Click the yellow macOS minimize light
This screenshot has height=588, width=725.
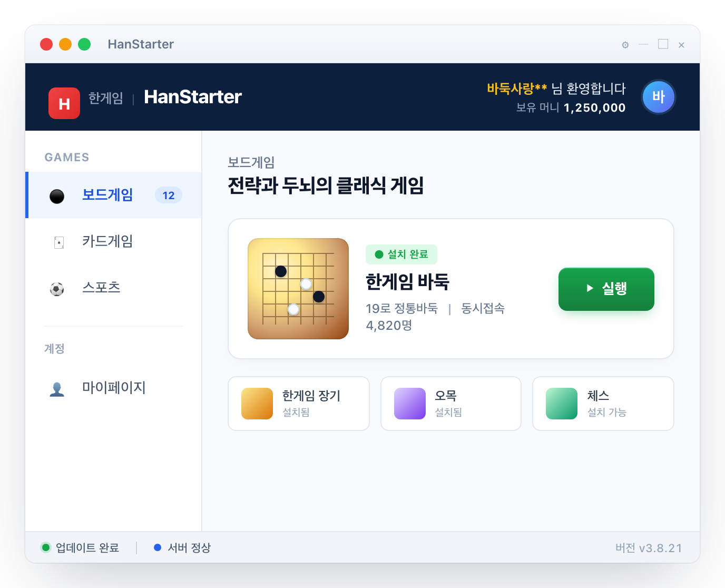(65, 44)
